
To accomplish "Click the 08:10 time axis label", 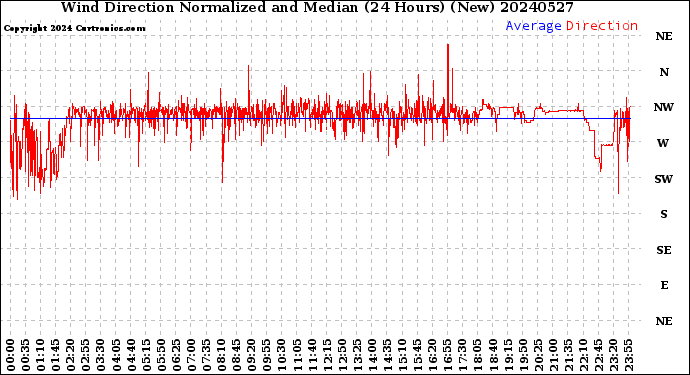I will pyautogui.click(x=222, y=355).
